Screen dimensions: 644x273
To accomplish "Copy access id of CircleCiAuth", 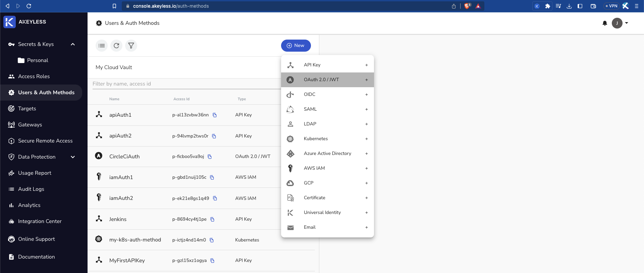I will (x=210, y=157).
